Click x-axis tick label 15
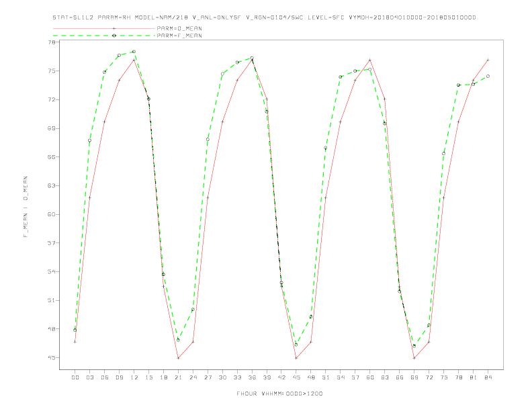This screenshot has height=411, width=532. coord(148,377)
